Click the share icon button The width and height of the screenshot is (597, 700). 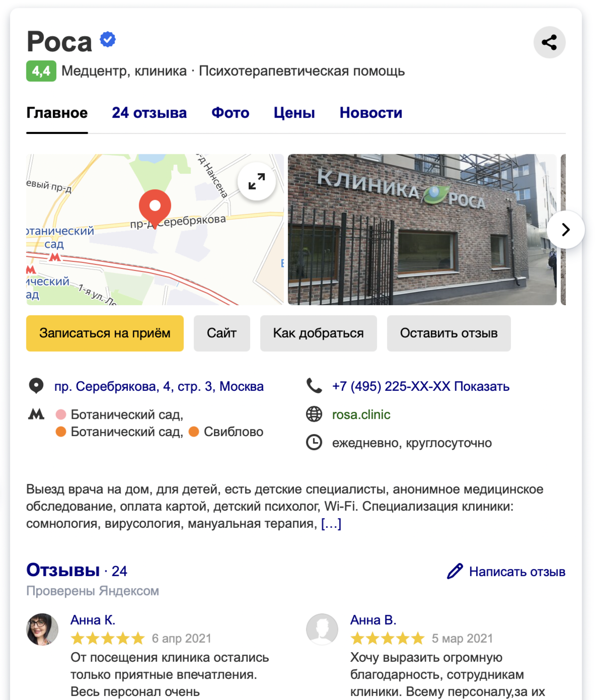[x=549, y=42]
